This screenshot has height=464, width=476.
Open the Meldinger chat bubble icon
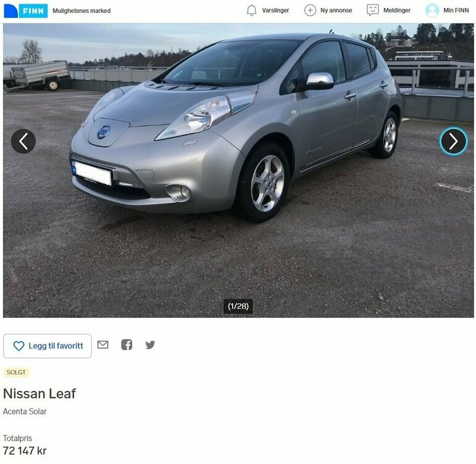[373, 11]
